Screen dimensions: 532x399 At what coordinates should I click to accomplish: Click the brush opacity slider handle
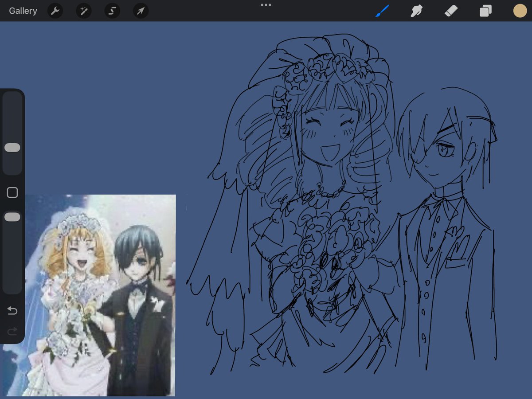tap(12, 217)
